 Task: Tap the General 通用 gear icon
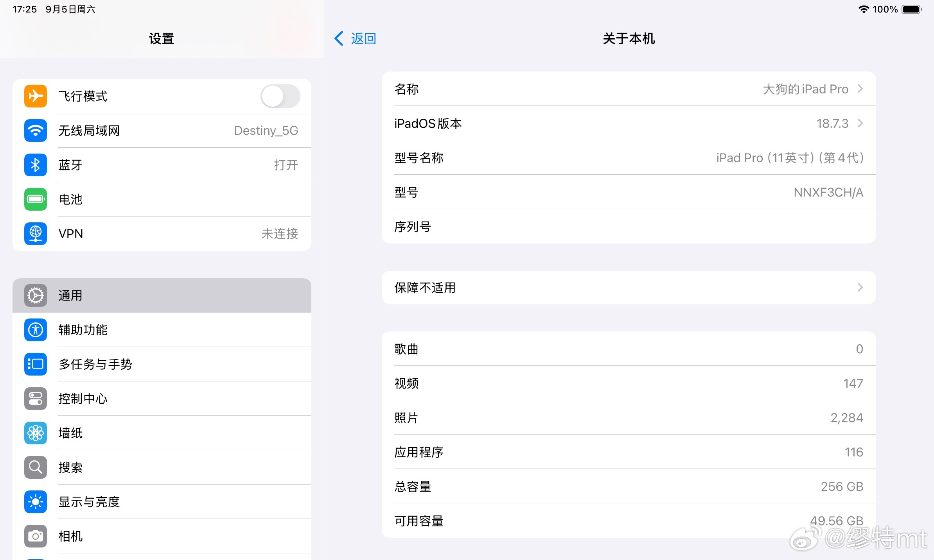[36, 295]
